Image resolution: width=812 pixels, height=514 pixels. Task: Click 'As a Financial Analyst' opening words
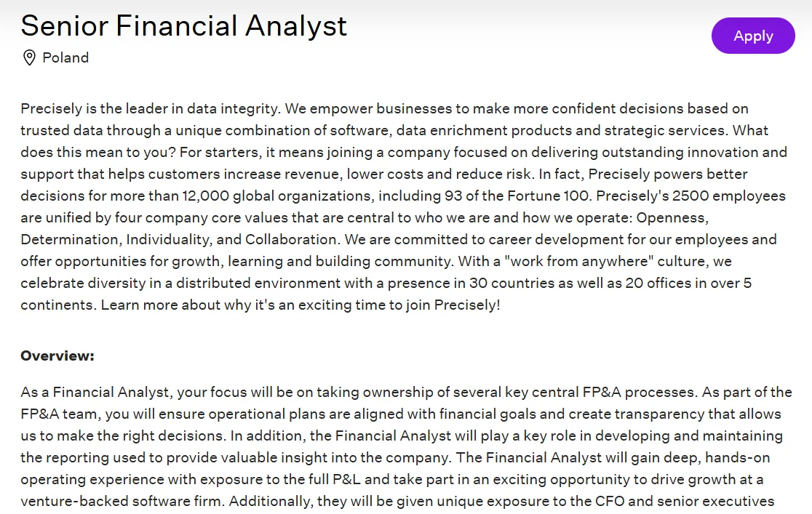click(95, 392)
